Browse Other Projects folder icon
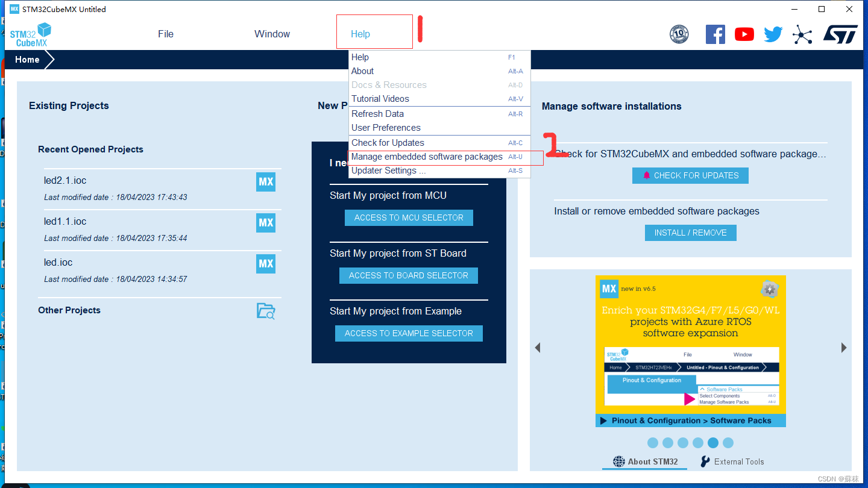The width and height of the screenshot is (868, 488). click(266, 311)
